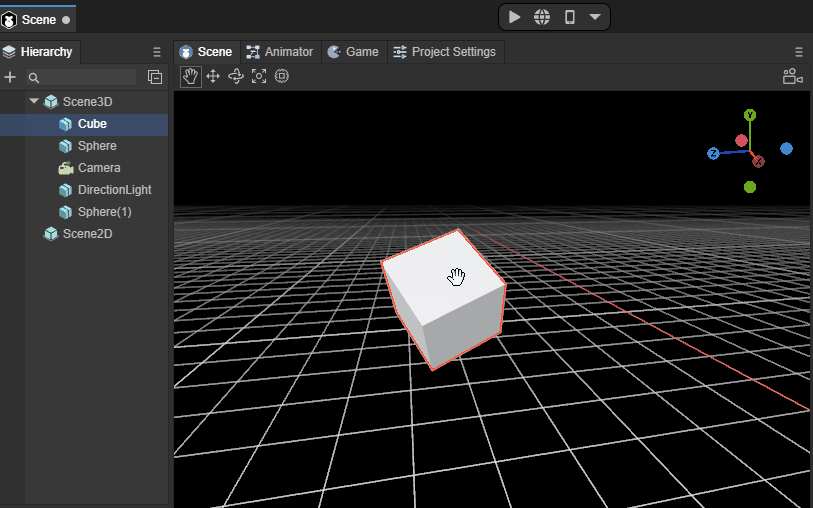Open the run options dropdown arrow
813x508 pixels.
point(595,17)
